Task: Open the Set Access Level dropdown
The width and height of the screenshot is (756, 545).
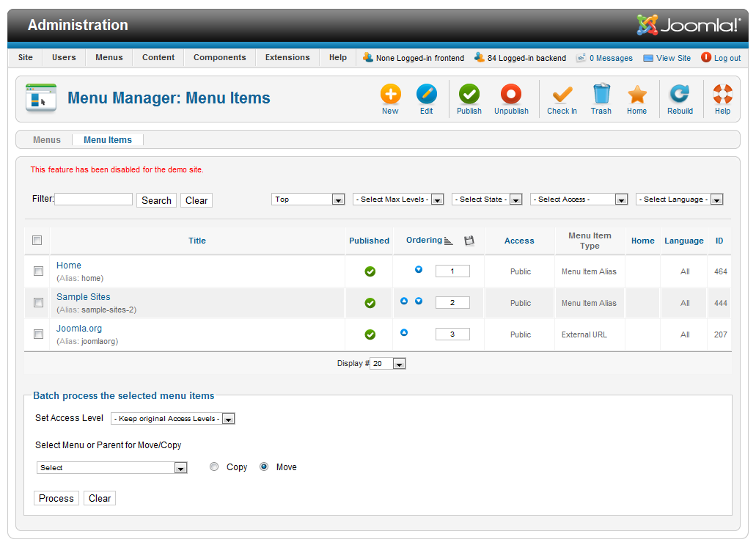Action: (x=172, y=419)
